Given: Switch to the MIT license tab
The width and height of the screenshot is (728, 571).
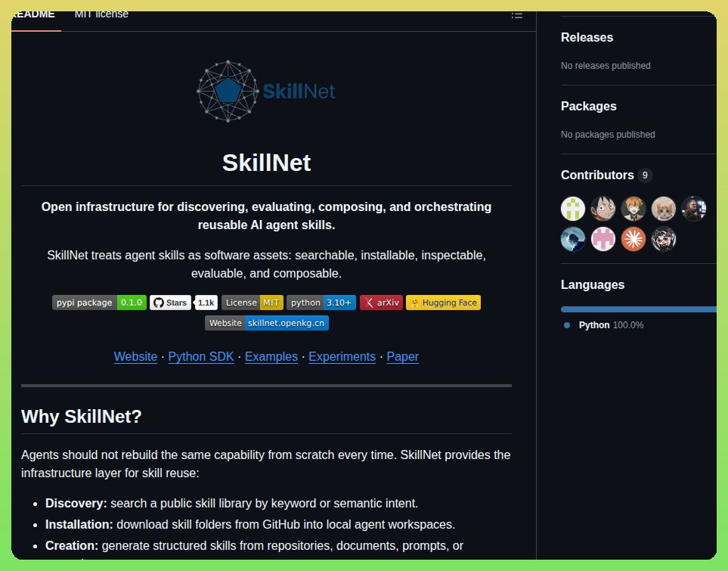Looking at the screenshot, I should coord(101,14).
